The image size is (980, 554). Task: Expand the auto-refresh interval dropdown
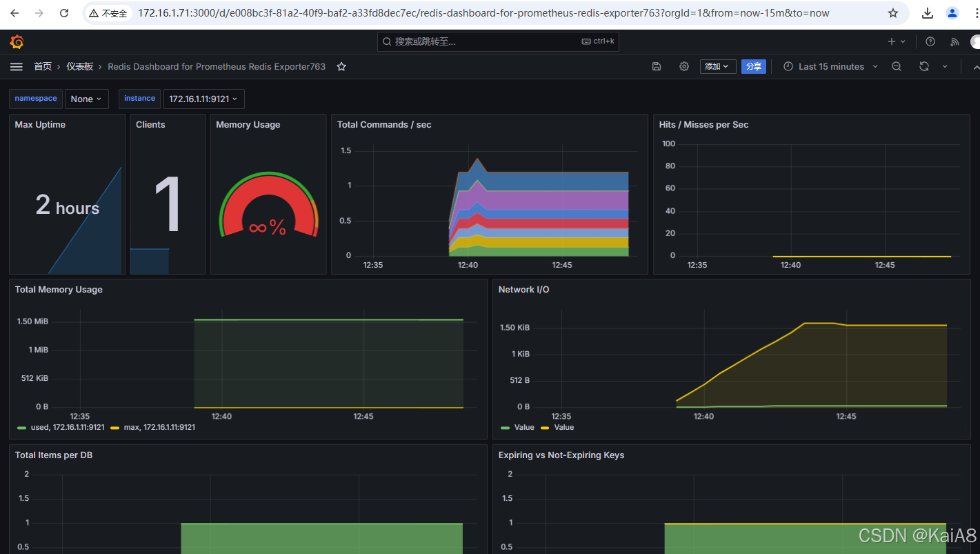click(x=945, y=67)
